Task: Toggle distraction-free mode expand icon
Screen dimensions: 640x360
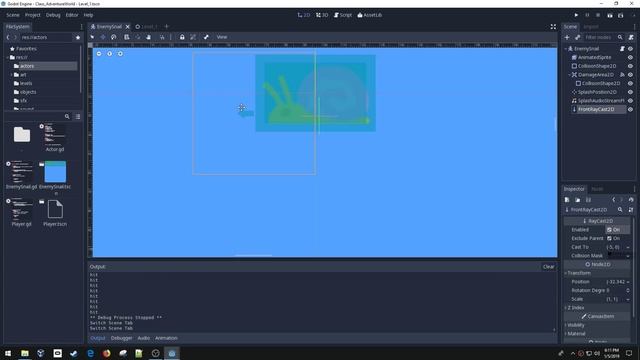Action: point(553,27)
